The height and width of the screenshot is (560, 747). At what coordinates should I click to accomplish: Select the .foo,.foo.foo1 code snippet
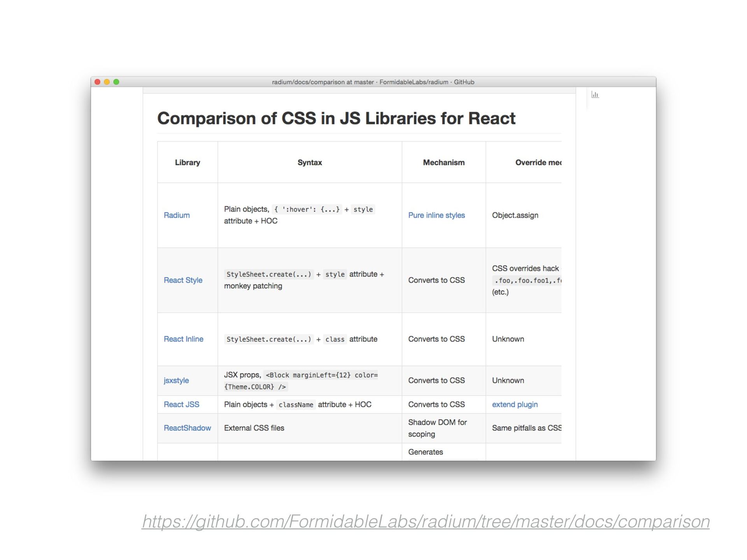pyautogui.click(x=527, y=280)
